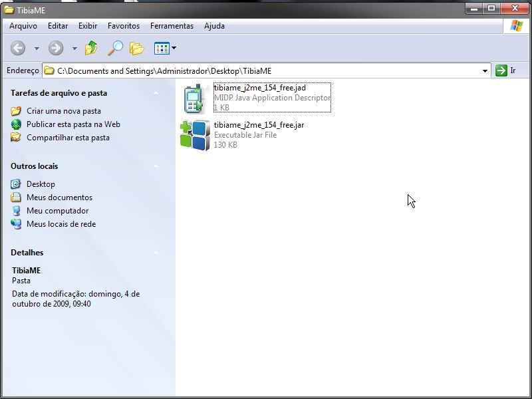
Task: Click Meus documentos link
Action: point(59,198)
